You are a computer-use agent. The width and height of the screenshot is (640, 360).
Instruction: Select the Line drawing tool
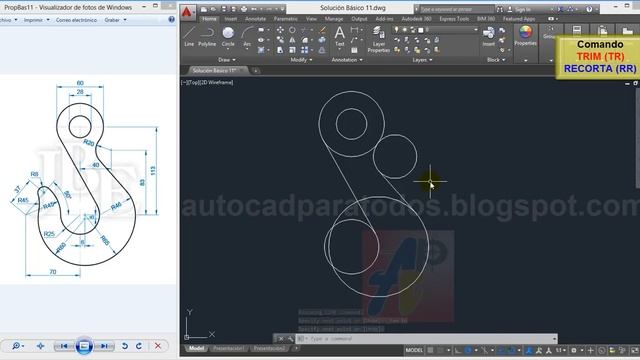(x=189, y=36)
